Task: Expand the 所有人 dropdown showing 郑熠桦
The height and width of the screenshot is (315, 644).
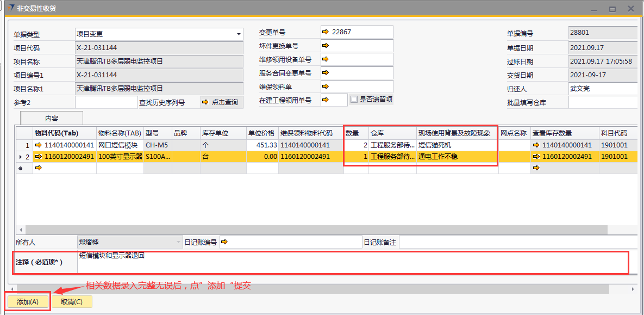Action: pos(178,242)
